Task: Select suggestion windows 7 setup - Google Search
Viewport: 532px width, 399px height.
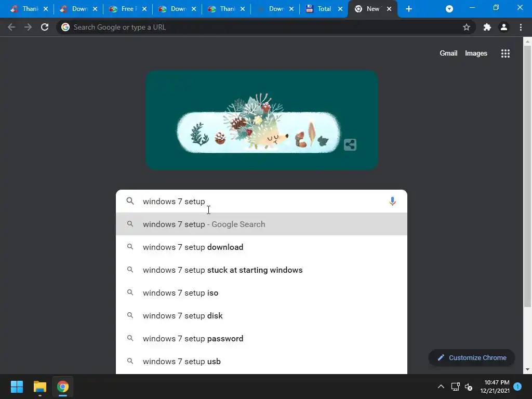Action: (261, 224)
